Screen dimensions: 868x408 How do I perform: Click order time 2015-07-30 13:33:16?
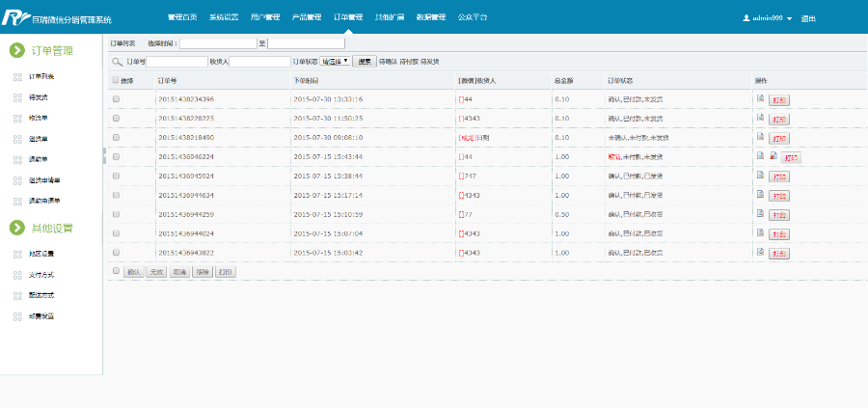click(x=328, y=99)
